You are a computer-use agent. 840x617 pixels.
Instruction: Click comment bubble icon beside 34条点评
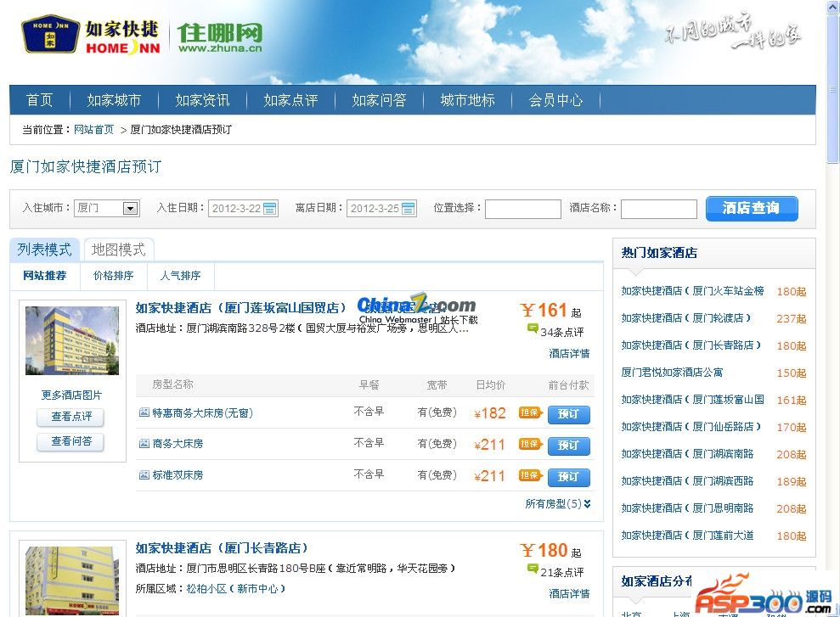click(x=533, y=328)
